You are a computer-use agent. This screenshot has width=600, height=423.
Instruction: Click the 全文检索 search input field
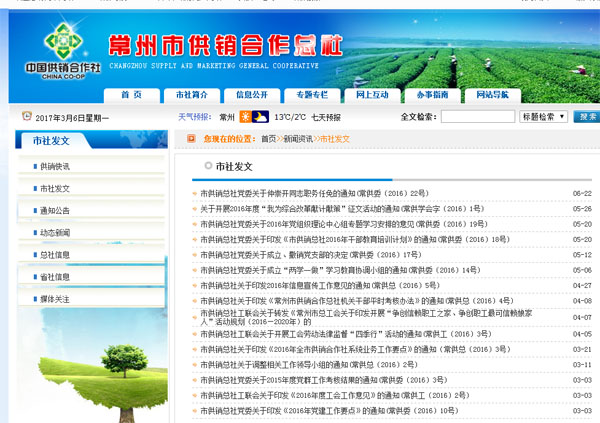click(477, 117)
